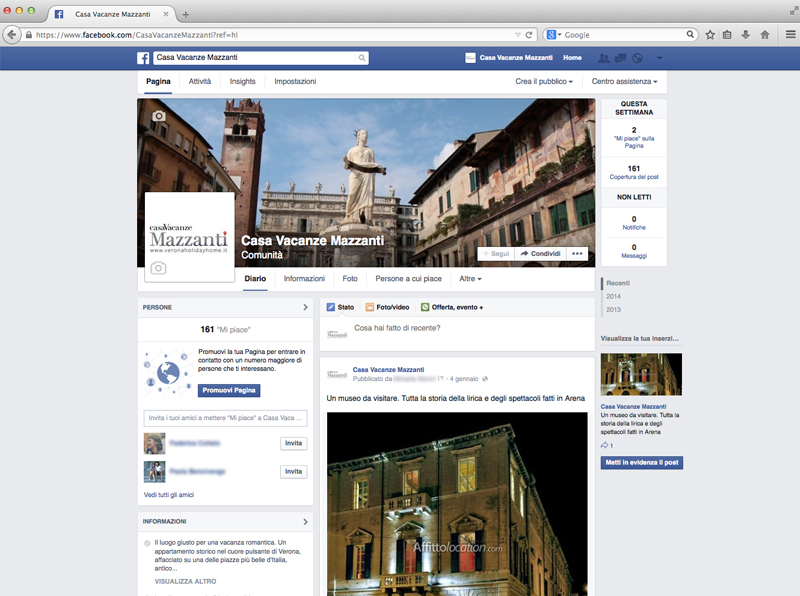The width and height of the screenshot is (800, 596).
Task: Open Persone a cui piace tab
Action: pos(409,279)
